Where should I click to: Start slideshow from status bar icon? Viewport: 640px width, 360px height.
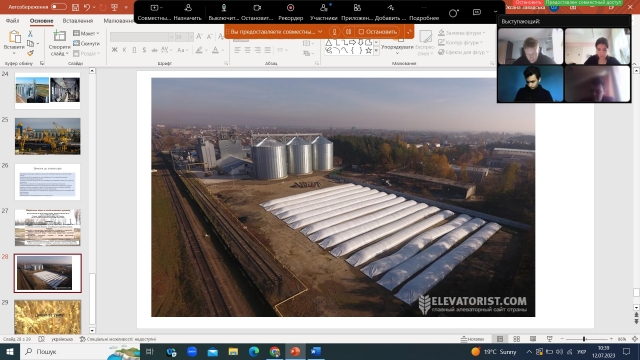(550, 339)
